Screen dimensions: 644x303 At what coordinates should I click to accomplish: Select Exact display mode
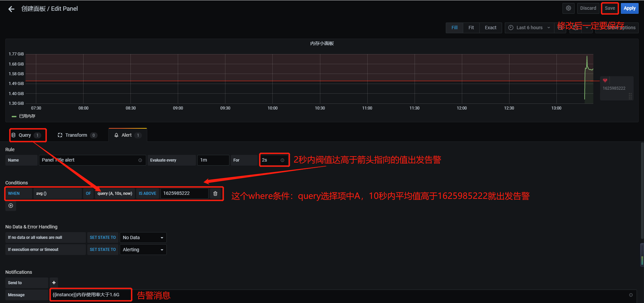point(490,28)
